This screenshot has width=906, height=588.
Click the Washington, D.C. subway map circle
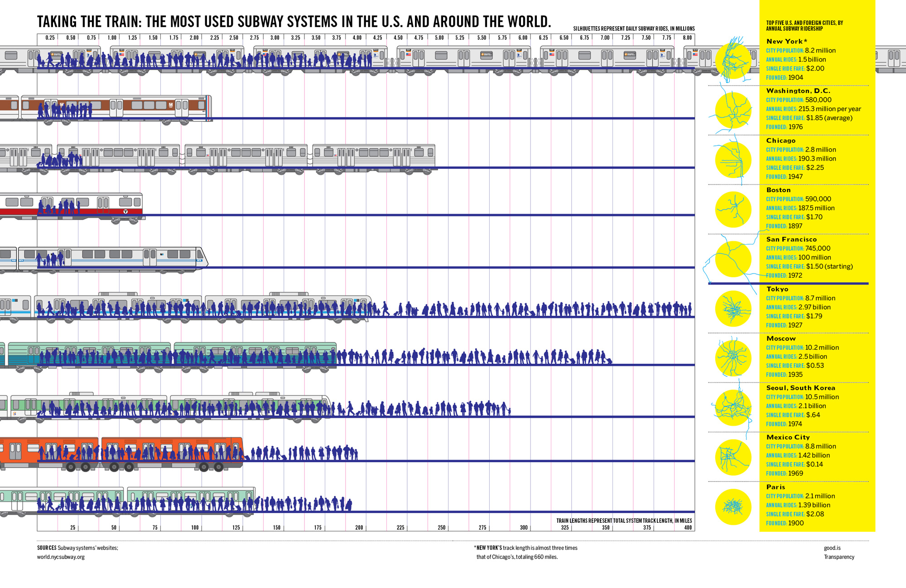tap(733, 110)
